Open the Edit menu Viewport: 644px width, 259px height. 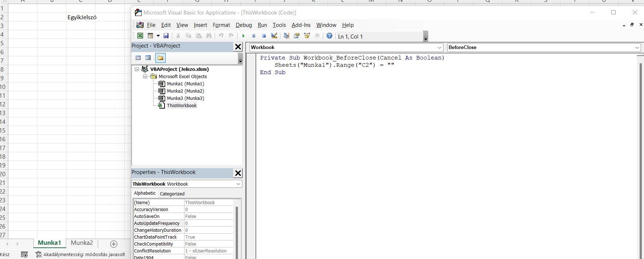(166, 25)
